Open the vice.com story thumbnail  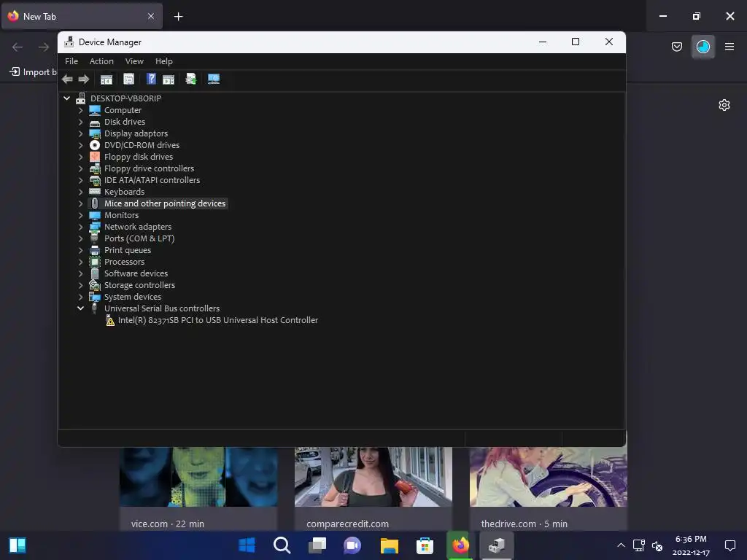198,477
